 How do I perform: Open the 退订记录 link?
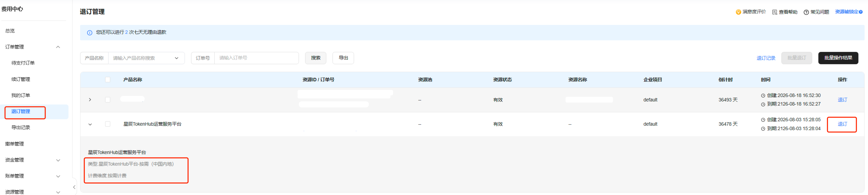click(x=766, y=58)
